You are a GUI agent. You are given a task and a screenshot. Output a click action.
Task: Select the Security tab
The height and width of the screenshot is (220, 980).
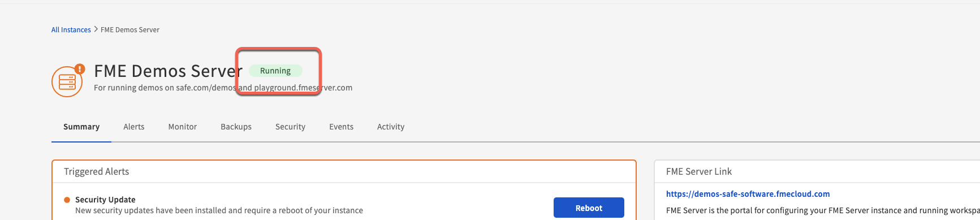pos(291,127)
